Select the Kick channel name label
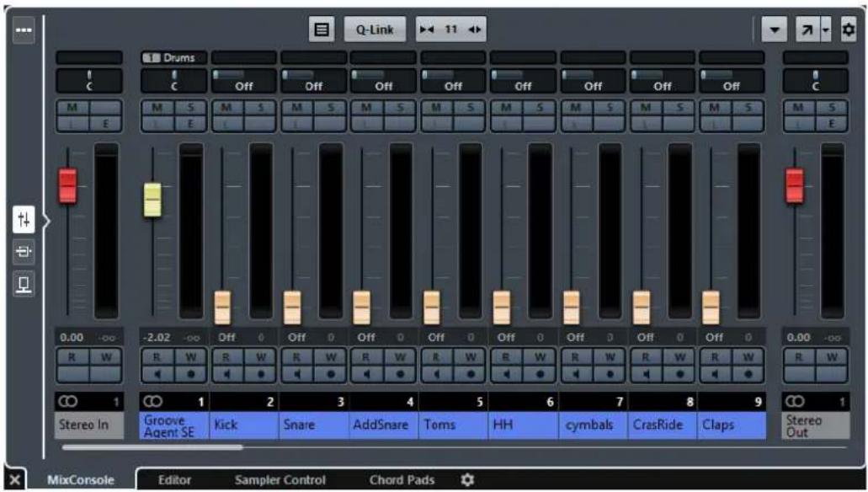 (243, 425)
